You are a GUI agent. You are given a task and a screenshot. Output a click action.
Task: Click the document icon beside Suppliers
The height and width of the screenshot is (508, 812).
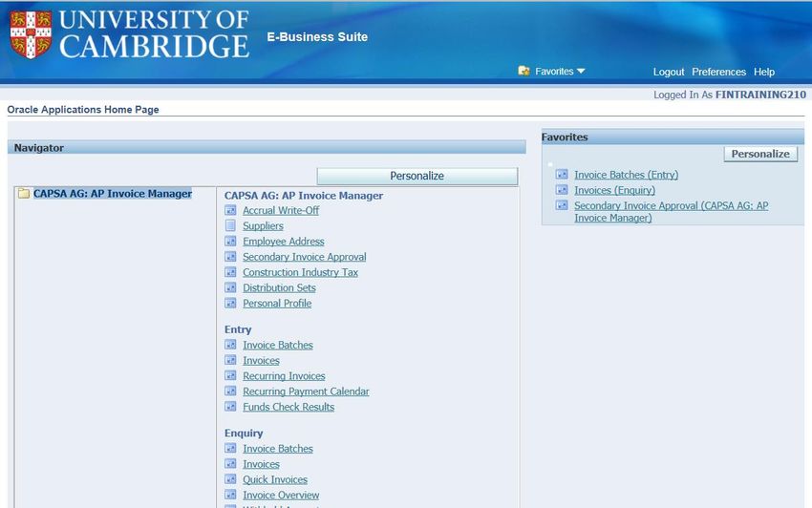(x=230, y=225)
